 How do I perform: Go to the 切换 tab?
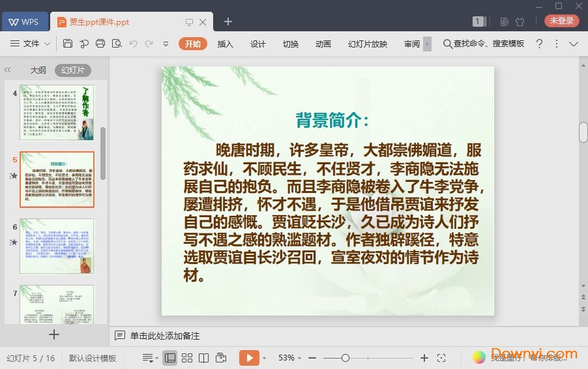click(x=290, y=44)
